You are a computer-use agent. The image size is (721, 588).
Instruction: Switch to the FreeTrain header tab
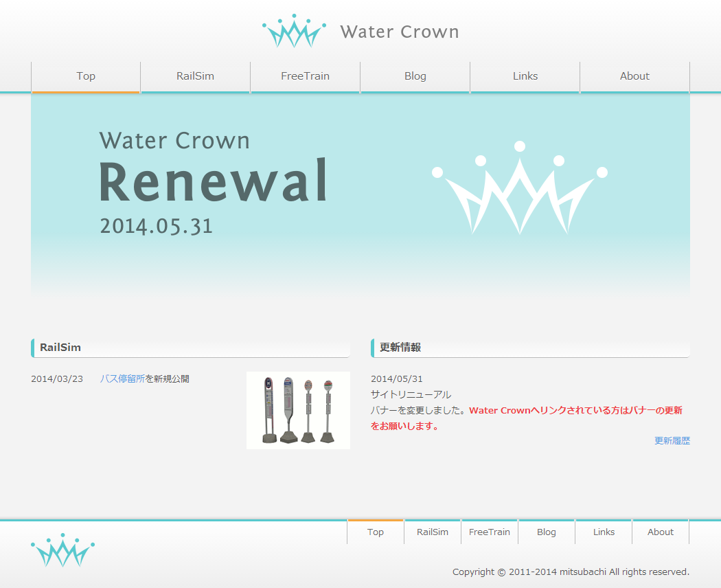[306, 76]
